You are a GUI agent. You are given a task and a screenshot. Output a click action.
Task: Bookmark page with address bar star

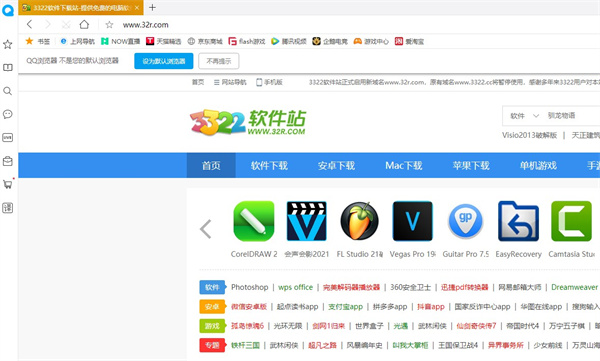click(x=109, y=25)
